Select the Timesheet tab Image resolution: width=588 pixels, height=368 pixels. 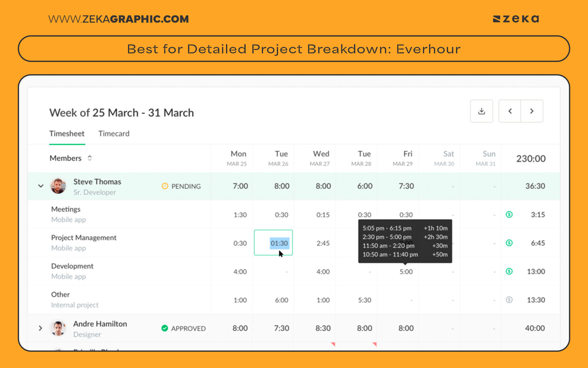point(67,134)
